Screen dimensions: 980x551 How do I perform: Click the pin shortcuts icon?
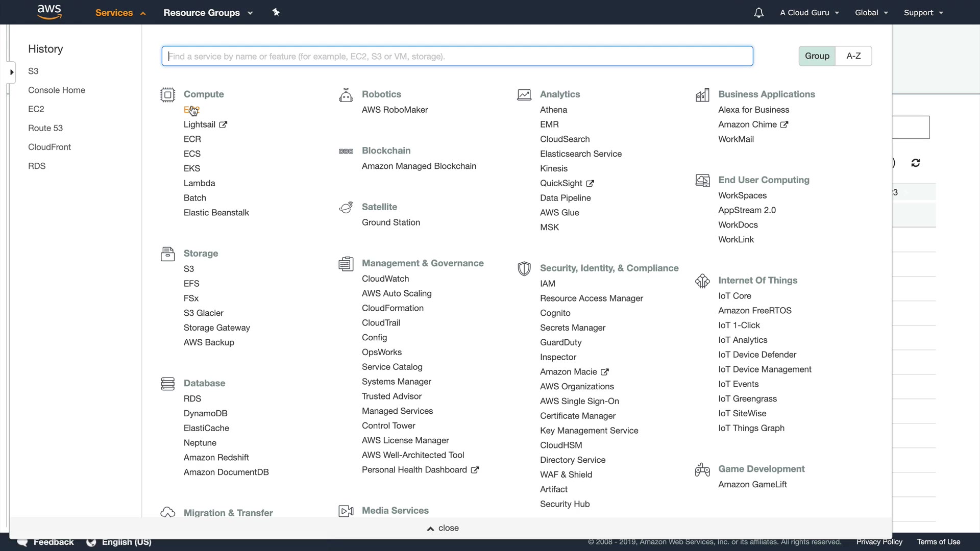pyautogui.click(x=276, y=12)
